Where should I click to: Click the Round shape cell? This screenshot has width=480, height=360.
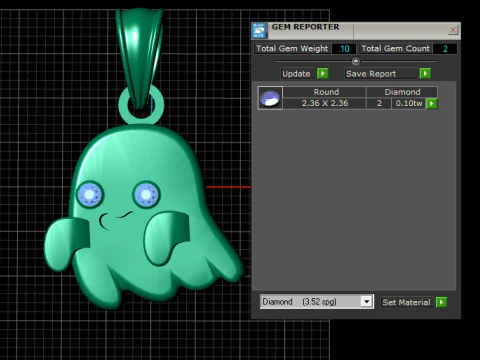click(x=326, y=92)
